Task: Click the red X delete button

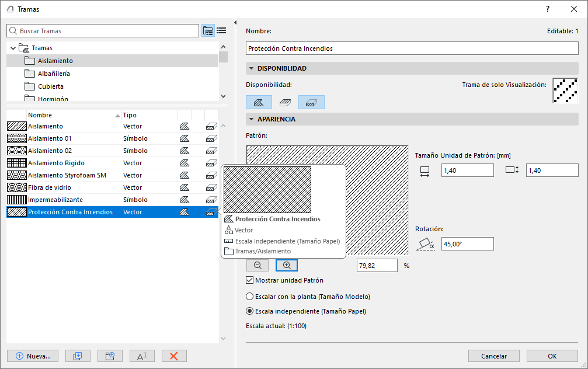Action: pyautogui.click(x=174, y=356)
